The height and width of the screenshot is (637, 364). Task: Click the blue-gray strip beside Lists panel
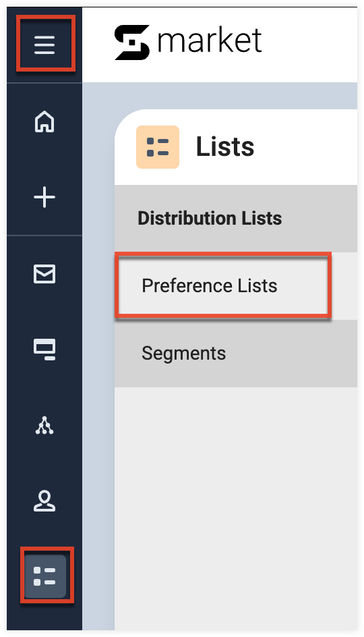pos(98,366)
